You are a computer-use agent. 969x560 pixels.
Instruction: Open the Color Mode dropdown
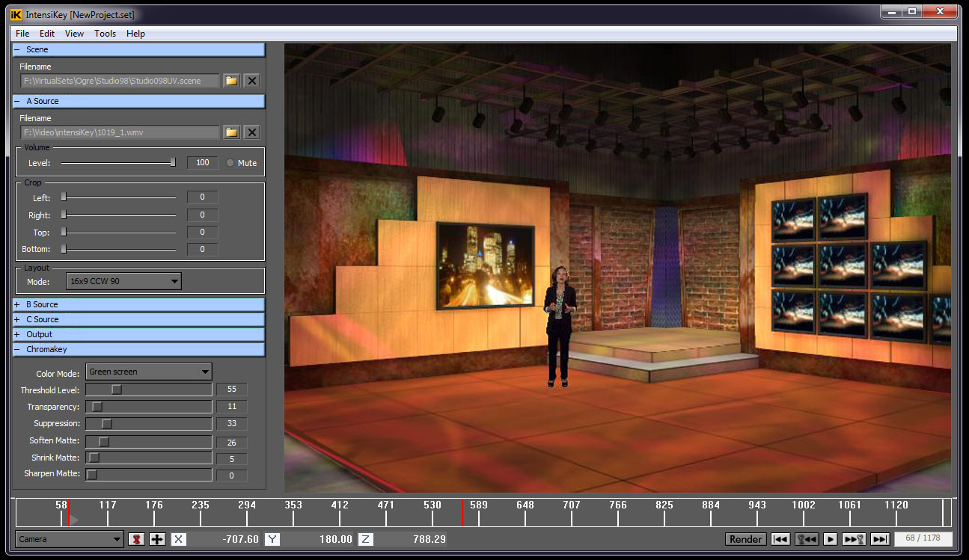(x=149, y=372)
